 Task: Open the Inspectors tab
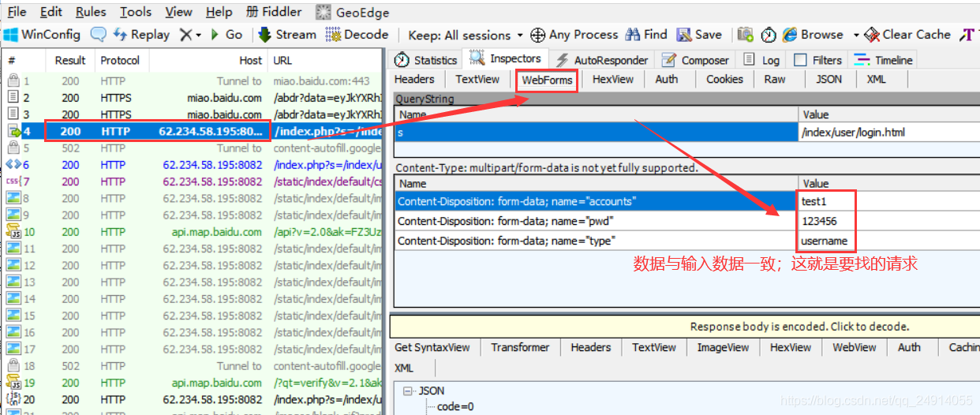click(x=505, y=58)
